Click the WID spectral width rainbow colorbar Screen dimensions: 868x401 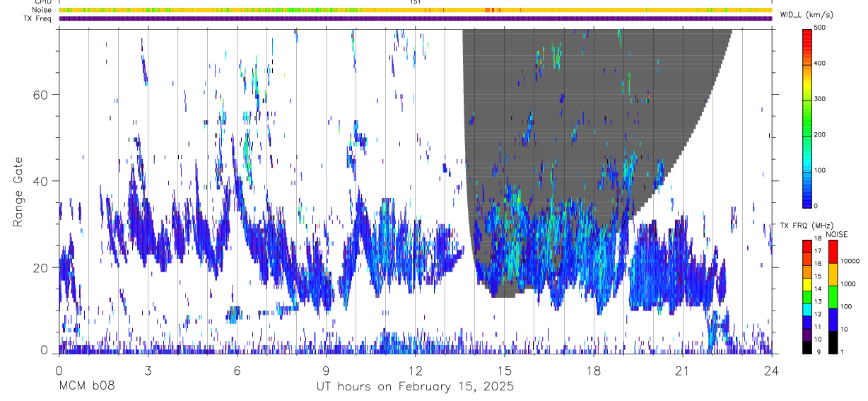[807, 117]
